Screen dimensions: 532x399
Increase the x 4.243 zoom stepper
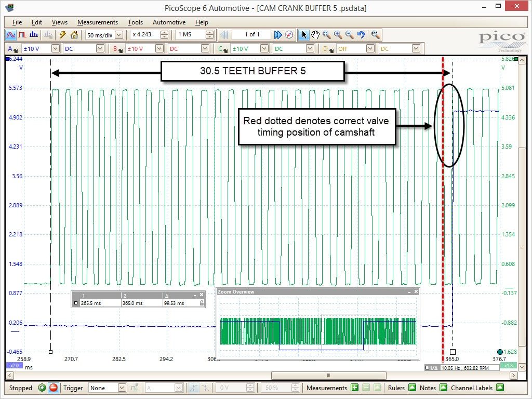tap(165, 33)
